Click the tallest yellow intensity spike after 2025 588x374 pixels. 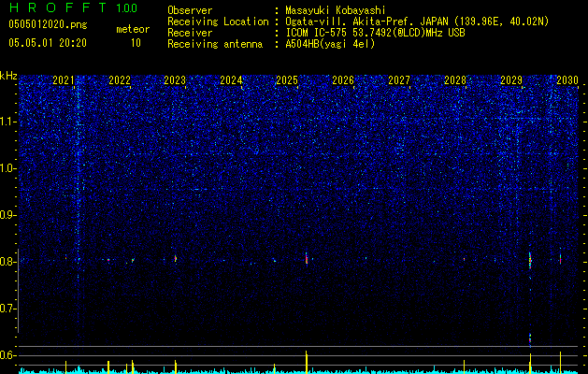[x=307, y=362]
